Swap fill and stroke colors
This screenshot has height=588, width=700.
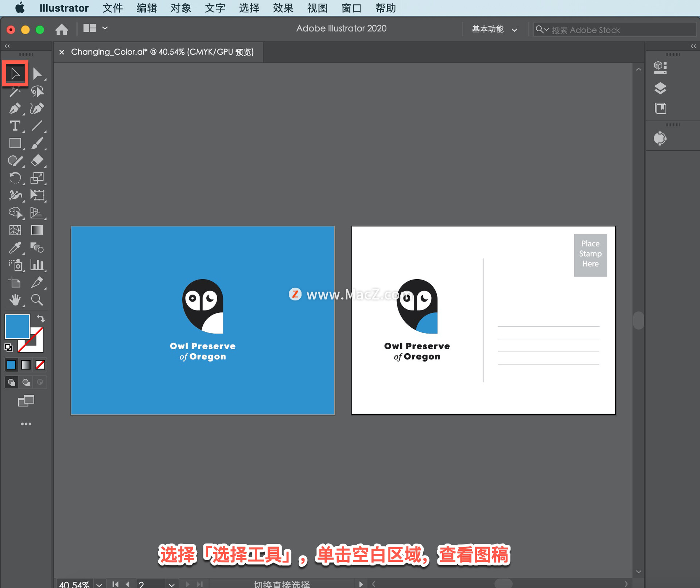(41, 319)
